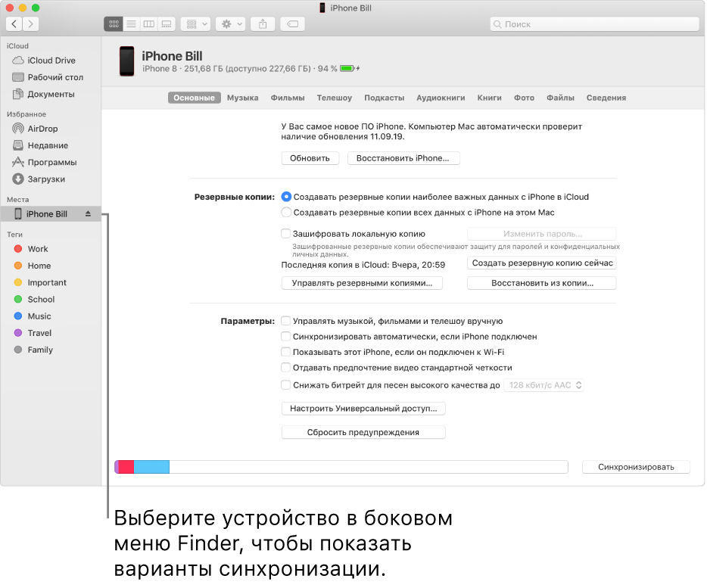Select iCloud backup radio option
The height and width of the screenshot is (588, 707).
point(286,197)
